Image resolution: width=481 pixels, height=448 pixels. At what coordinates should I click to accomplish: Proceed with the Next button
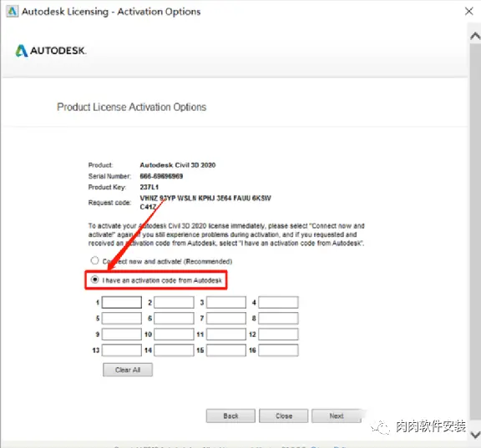tap(337, 415)
